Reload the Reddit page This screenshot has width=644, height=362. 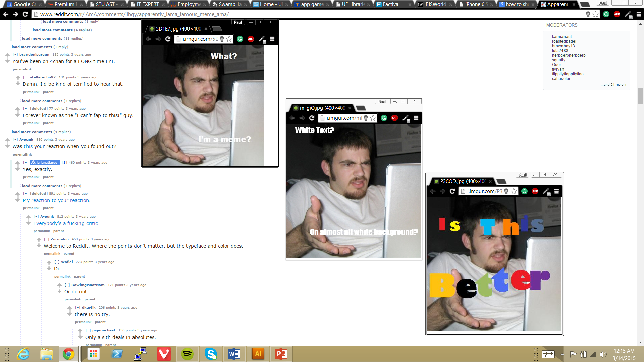pos(25,14)
